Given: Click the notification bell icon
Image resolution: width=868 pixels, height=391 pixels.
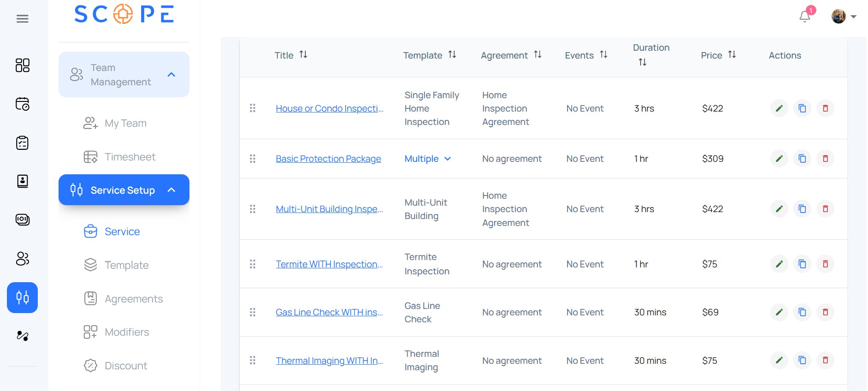Looking at the screenshot, I should click(x=804, y=17).
